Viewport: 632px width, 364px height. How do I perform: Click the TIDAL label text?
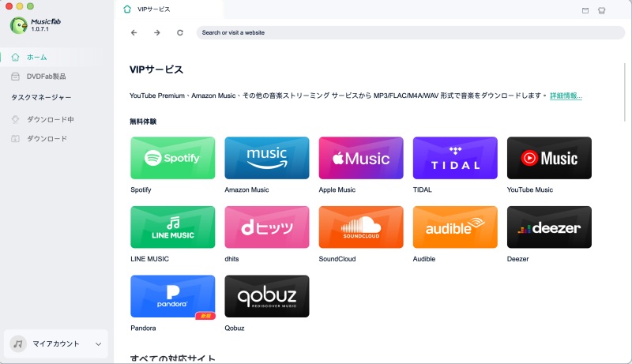tap(422, 190)
